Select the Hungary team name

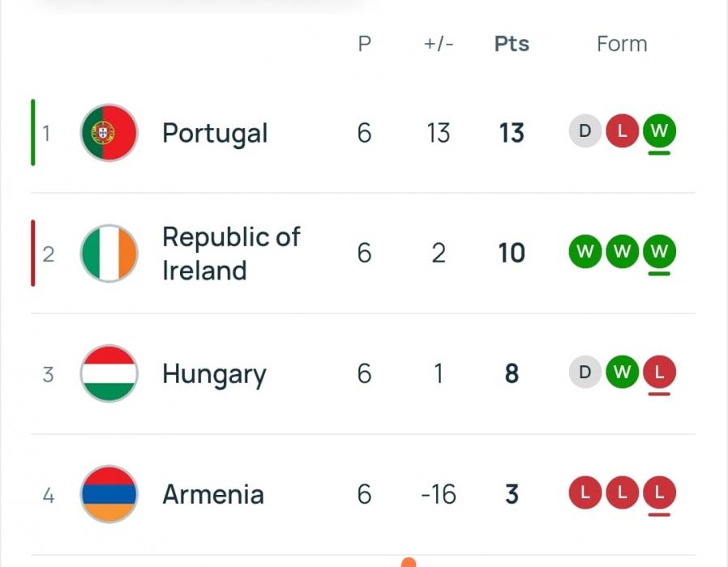click(x=214, y=374)
